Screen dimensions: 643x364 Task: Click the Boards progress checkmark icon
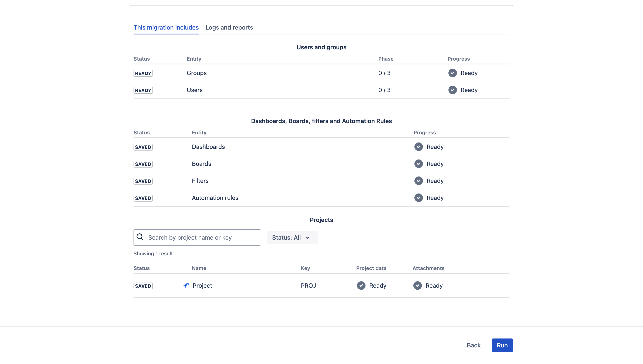418,164
